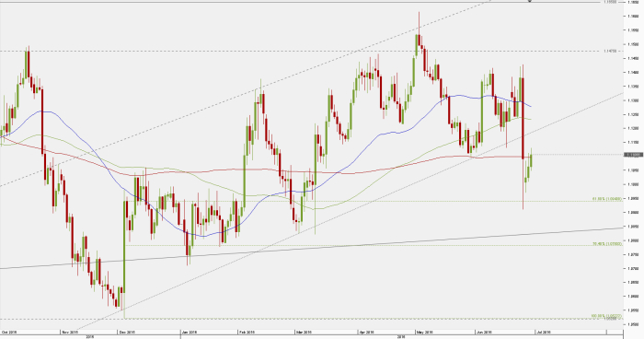Click the Oct month label on time axis
The width and height of the screenshot is (644, 339).
click(8, 332)
